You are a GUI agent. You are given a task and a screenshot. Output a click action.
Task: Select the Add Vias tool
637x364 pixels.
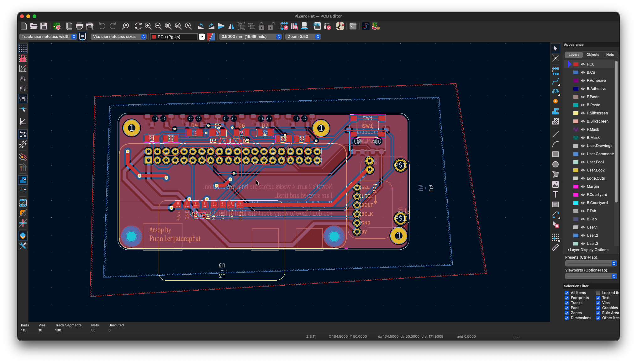point(555,102)
